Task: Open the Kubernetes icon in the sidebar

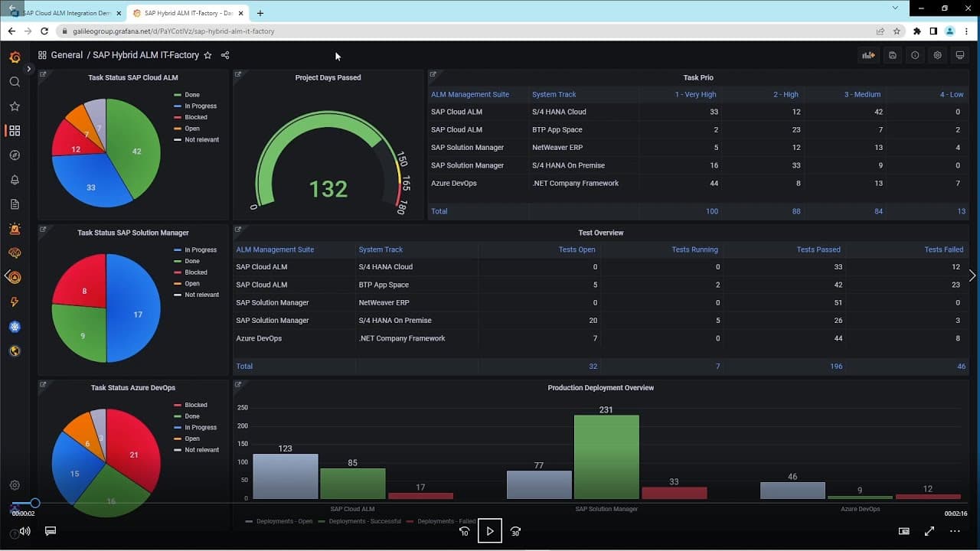Action: (x=15, y=327)
